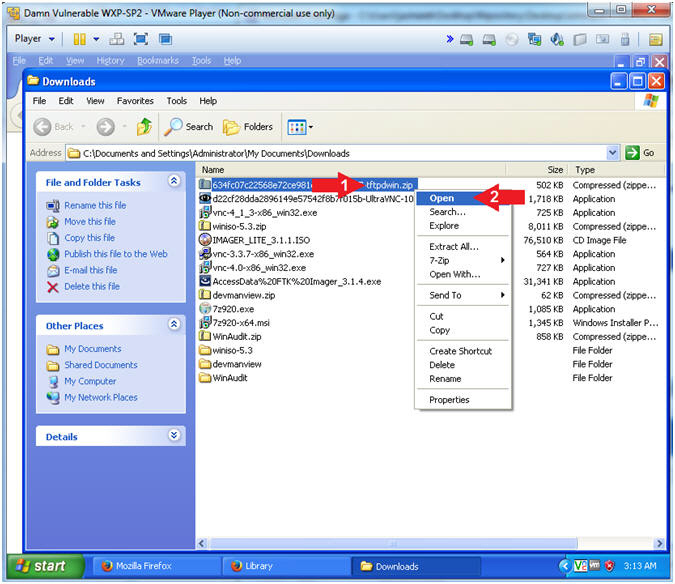Click the Go button
The width and height of the screenshot is (675, 584).
click(640, 153)
